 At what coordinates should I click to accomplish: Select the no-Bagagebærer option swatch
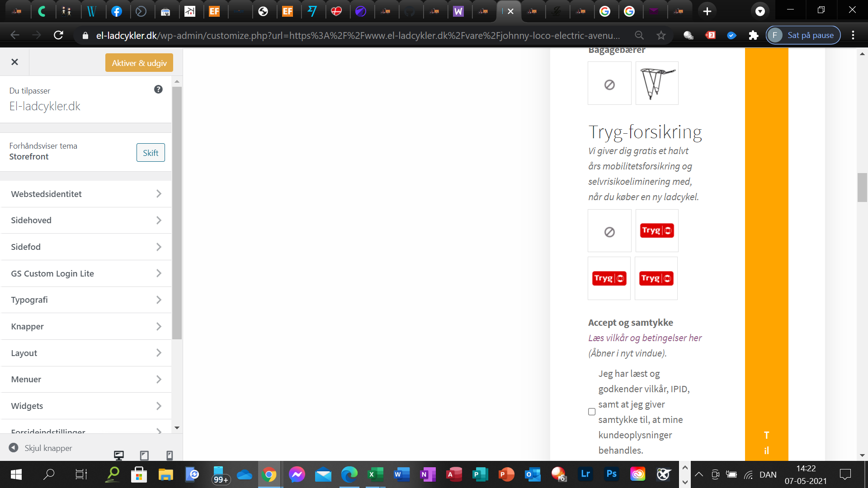click(x=609, y=84)
